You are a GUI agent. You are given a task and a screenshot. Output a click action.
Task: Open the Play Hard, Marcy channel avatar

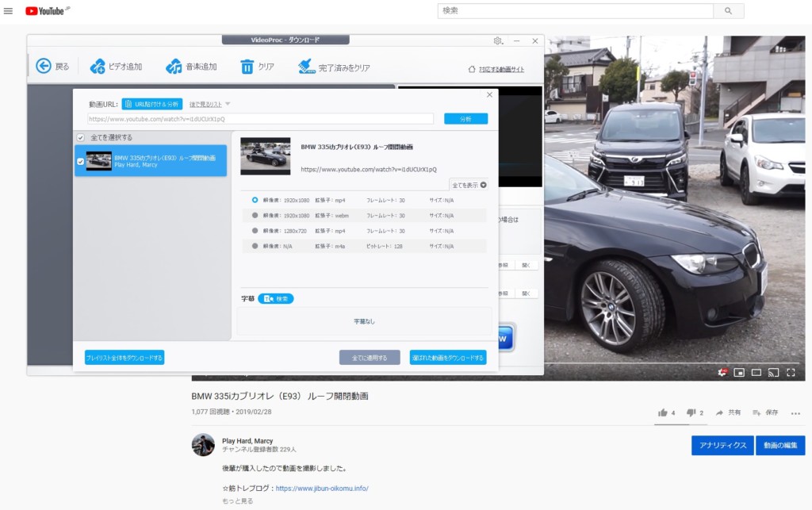203,445
